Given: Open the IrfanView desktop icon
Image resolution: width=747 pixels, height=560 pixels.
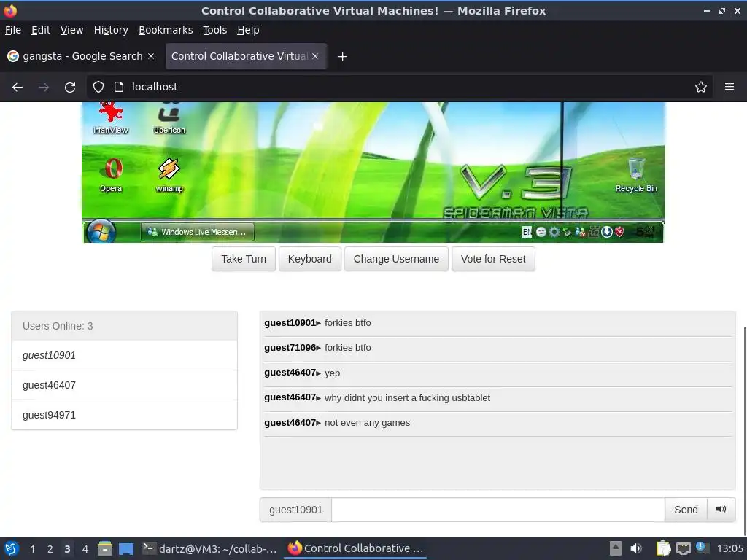Looking at the screenshot, I should 111,118.
